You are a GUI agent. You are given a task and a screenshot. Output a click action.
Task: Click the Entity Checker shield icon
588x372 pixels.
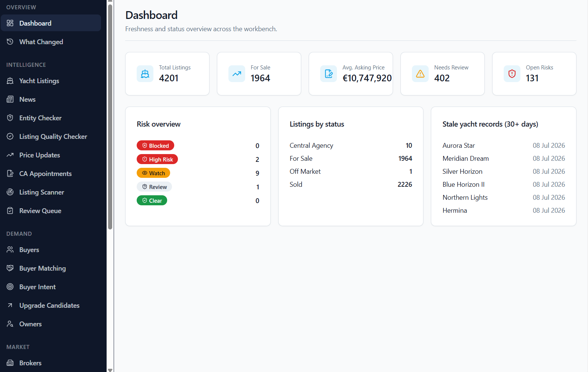pyautogui.click(x=10, y=118)
